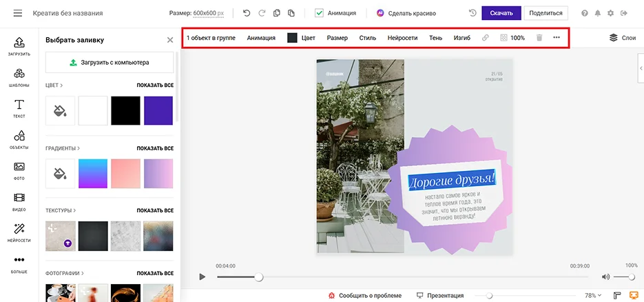Mute the volume speaker icon

605,276
